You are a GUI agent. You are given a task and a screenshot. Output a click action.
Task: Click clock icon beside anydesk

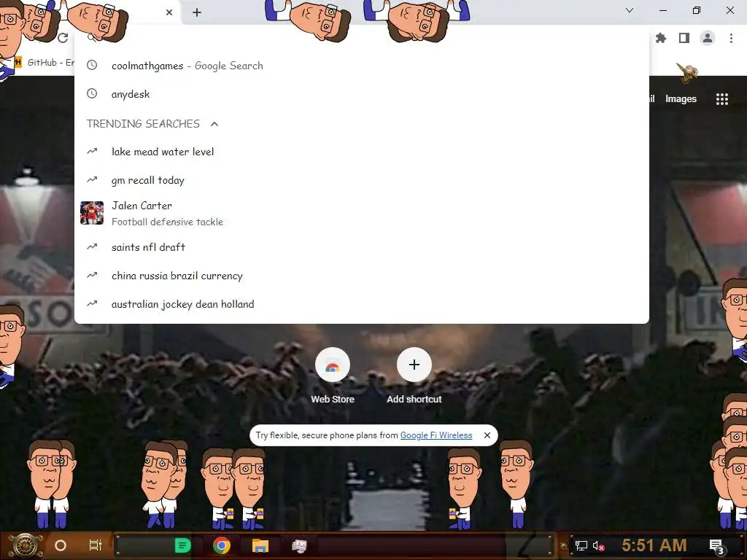coord(92,94)
